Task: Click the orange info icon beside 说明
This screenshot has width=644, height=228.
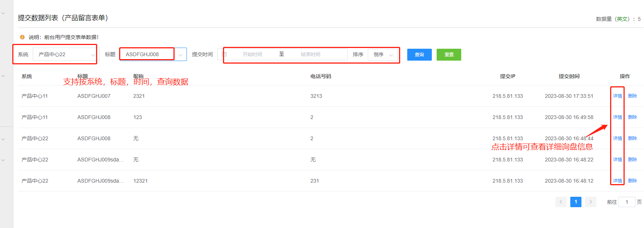Action: [x=22, y=37]
